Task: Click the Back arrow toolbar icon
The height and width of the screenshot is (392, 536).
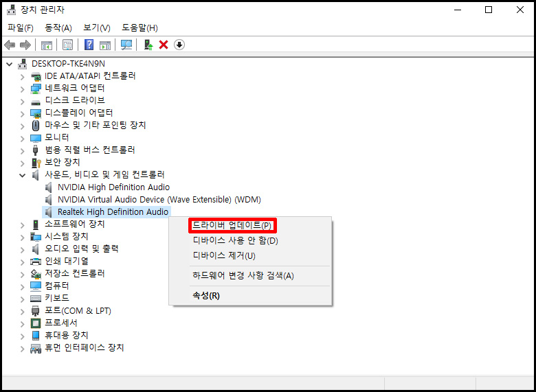Action: [x=10, y=45]
